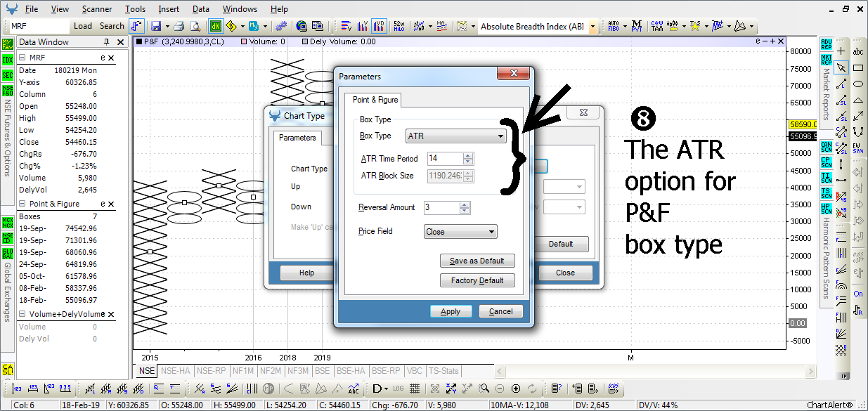Viewport: 868px width, 411px height.
Task: Click the Load button next to symbol box
Action: (83, 26)
